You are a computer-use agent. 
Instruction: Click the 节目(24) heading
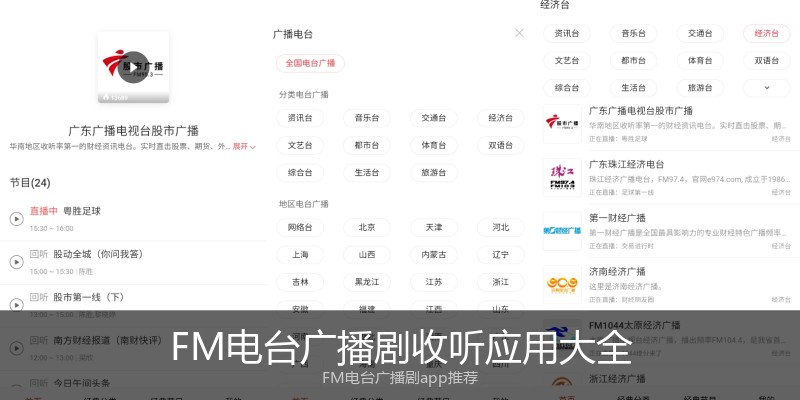30,183
